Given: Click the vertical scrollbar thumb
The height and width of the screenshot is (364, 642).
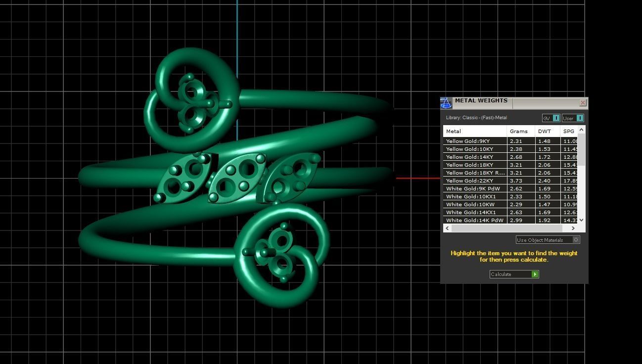Looking at the screenshot, I should coord(582,149).
